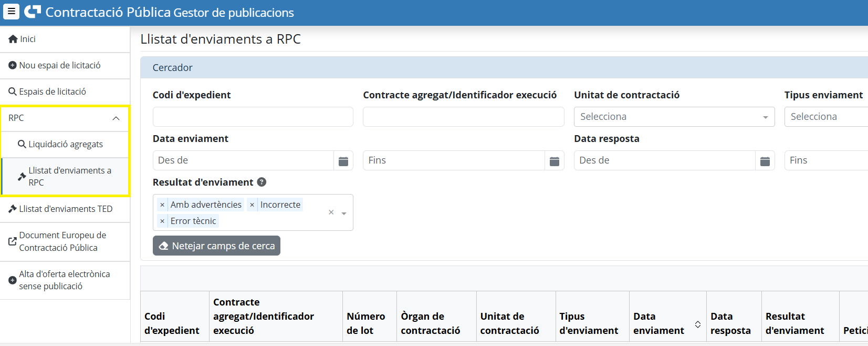This screenshot has height=346, width=868.
Task: Click the Resultat d'enviament help icon
Action: 262,182
